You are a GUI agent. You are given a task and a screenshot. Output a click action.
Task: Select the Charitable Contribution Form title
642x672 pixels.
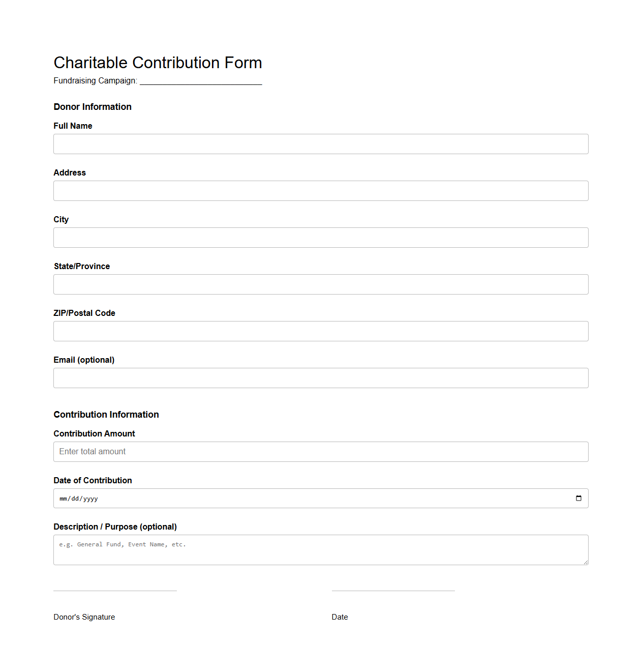pyautogui.click(x=158, y=63)
